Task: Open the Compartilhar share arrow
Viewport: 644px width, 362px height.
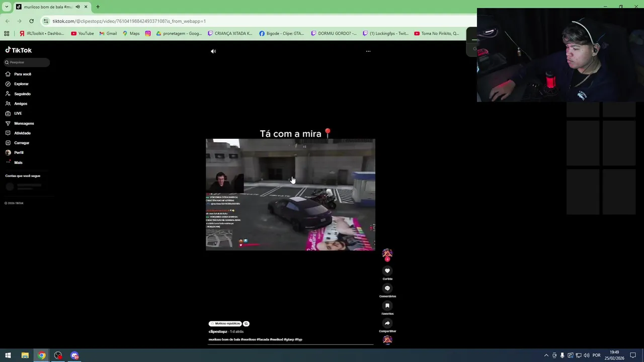Action: coord(387,323)
